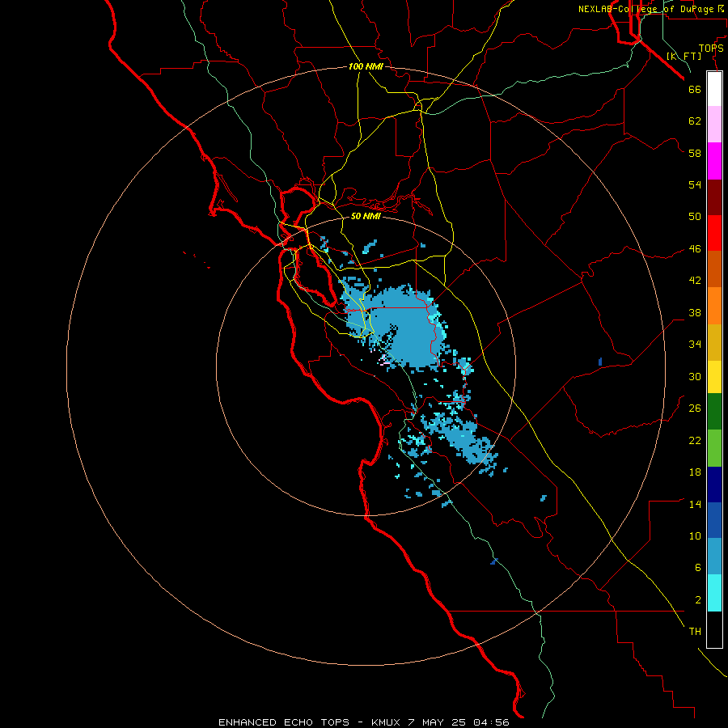Click the "6" legend value
This screenshot has width=728, height=728.
click(697, 568)
